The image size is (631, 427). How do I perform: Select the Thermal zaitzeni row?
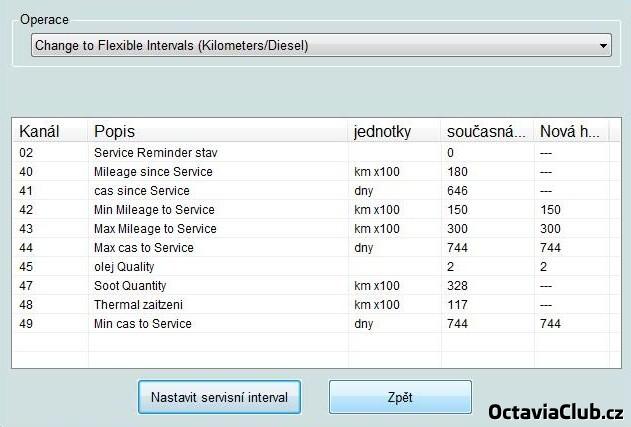click(x=140, y=305)
